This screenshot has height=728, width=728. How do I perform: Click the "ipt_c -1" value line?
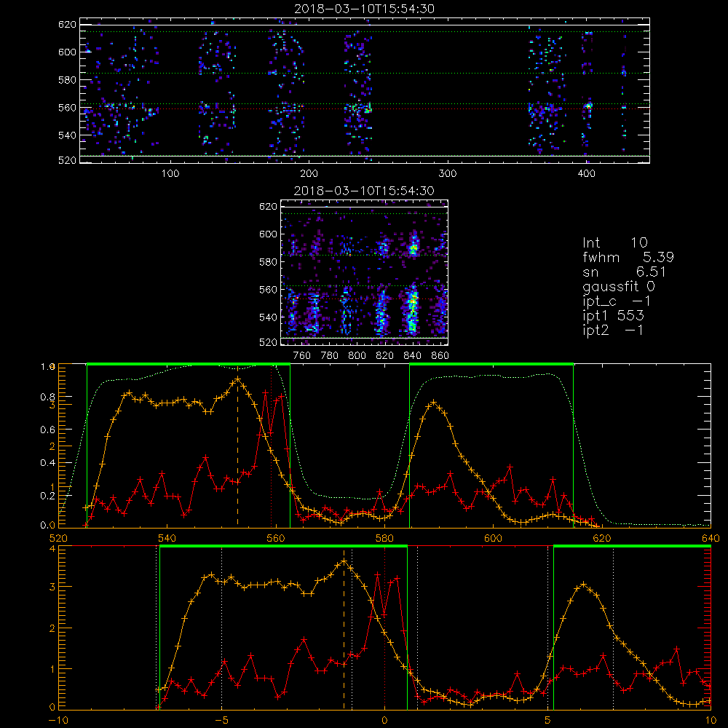617,301
